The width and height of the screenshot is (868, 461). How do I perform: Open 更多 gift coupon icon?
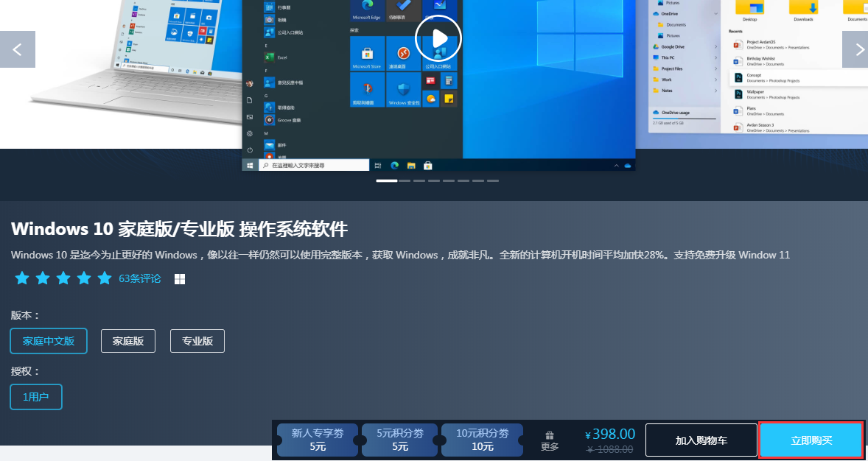tap(550, 440)
